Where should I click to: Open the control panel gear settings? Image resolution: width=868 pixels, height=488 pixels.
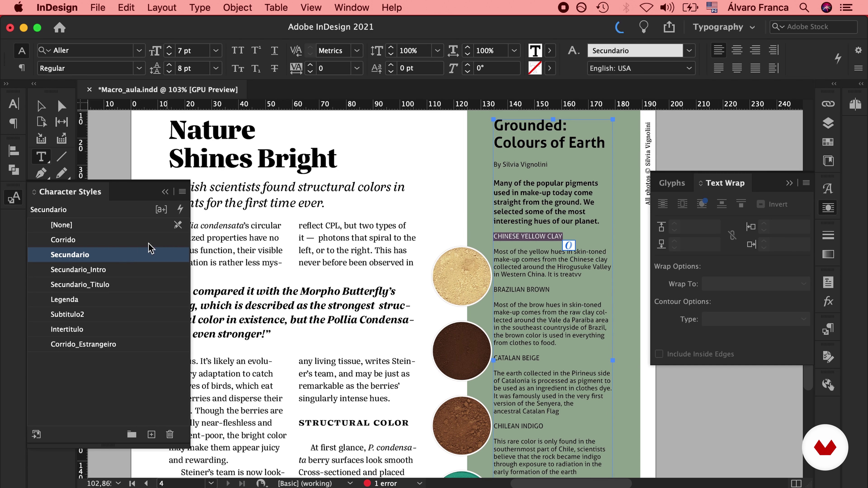point(858,50)
